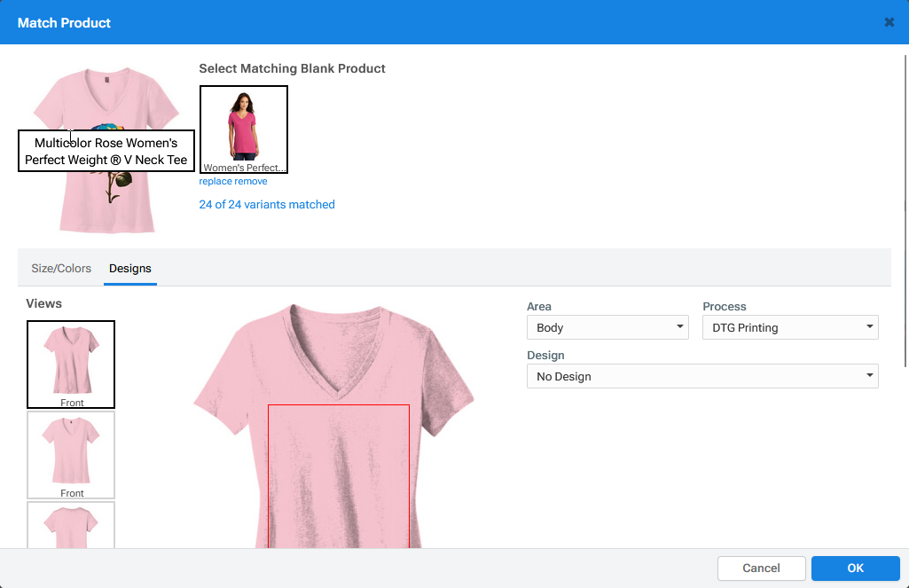Screen dimensions: 909x588
Task: Open the Design dropdown showing No Design
Action: (x=702, y=377)
